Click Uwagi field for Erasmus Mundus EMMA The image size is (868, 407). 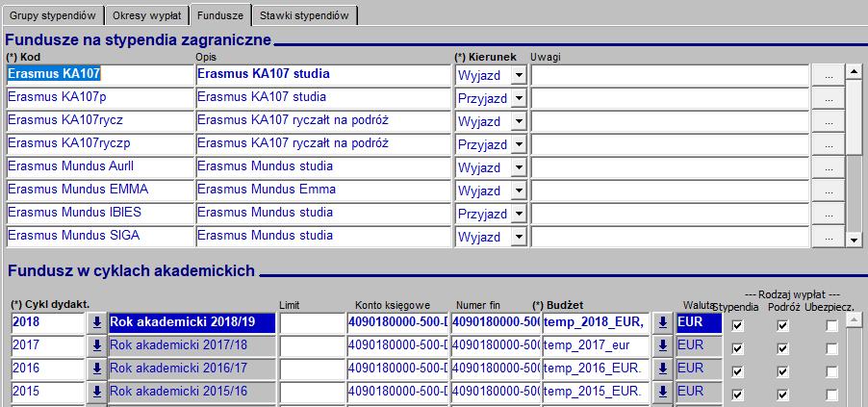pyautogui.click(x=671, y=191)
